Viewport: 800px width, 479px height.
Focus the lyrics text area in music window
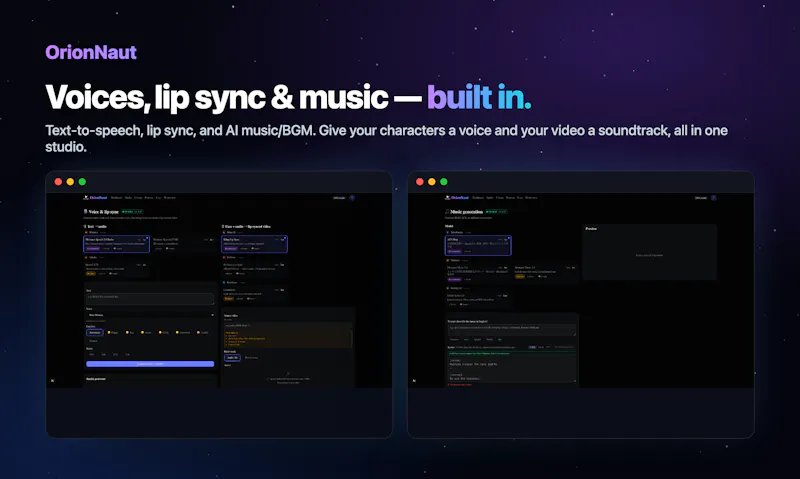click(x=512, y=369)
